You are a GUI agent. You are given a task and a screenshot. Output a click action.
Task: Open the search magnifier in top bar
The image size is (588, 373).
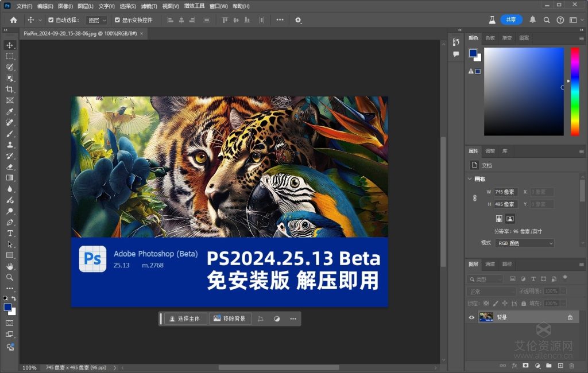point(547,20)
